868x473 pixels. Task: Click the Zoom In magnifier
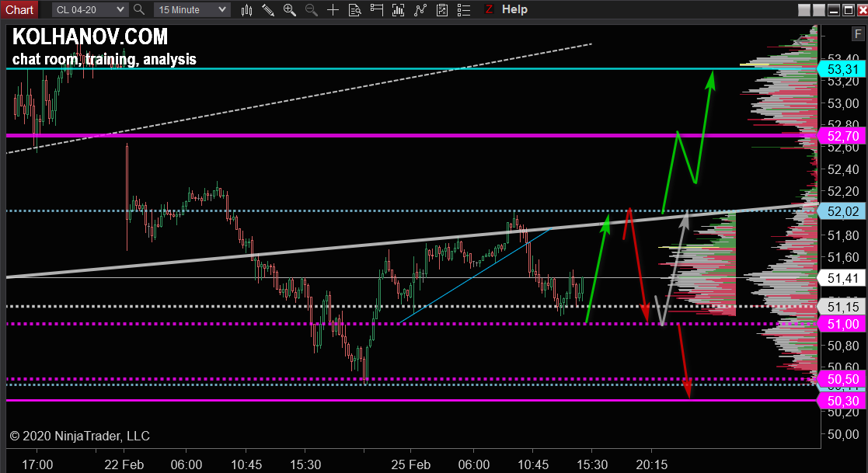click(x=290, y=9)
